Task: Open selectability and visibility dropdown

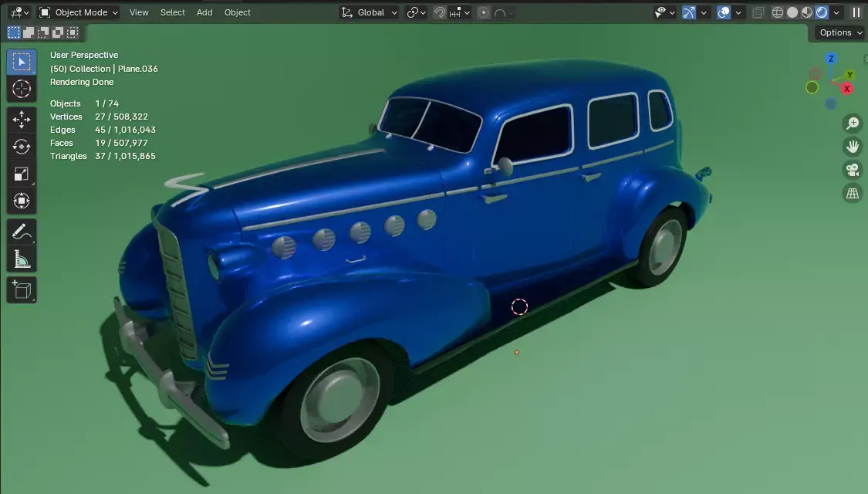Action: (x=664, y=12)
